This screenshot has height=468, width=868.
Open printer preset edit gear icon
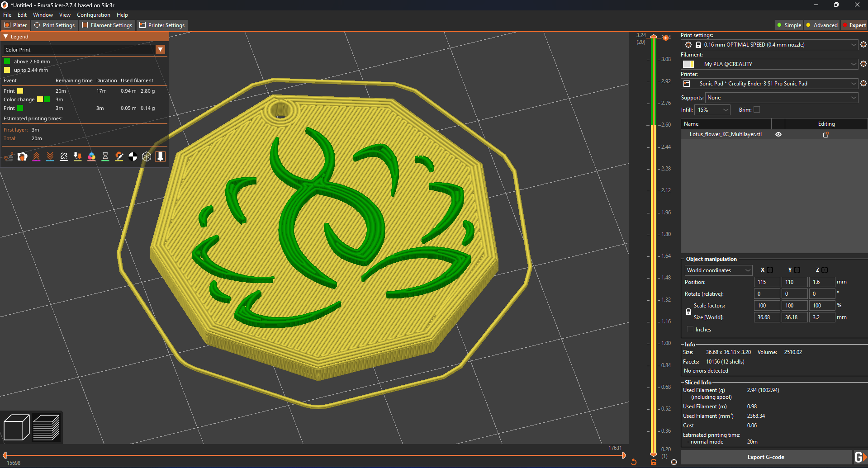[863, 83]
